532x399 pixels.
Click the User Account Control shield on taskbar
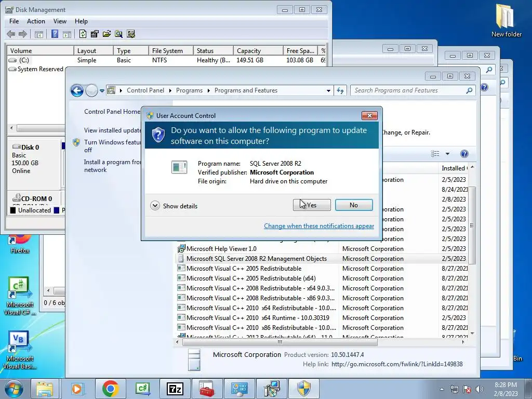coord(303,389)
